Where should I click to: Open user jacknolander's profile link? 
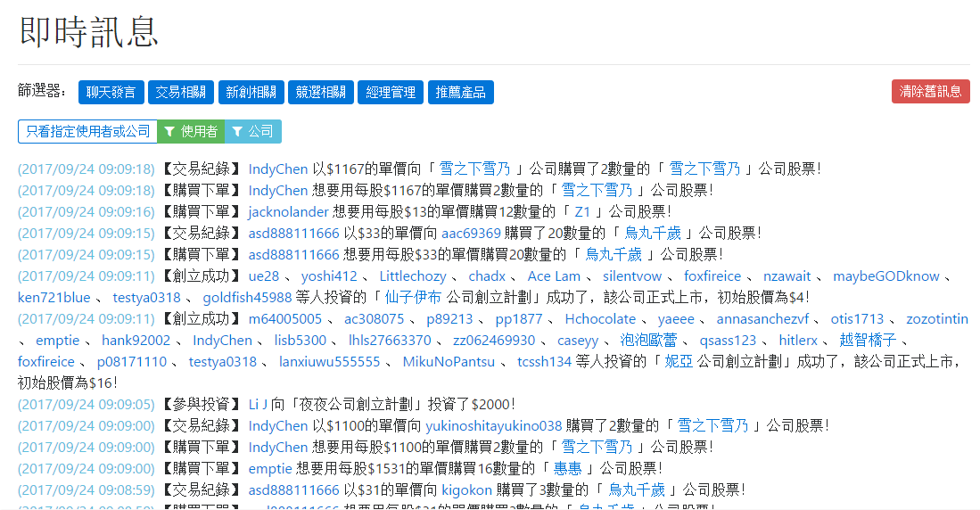(x=288, y=212)
